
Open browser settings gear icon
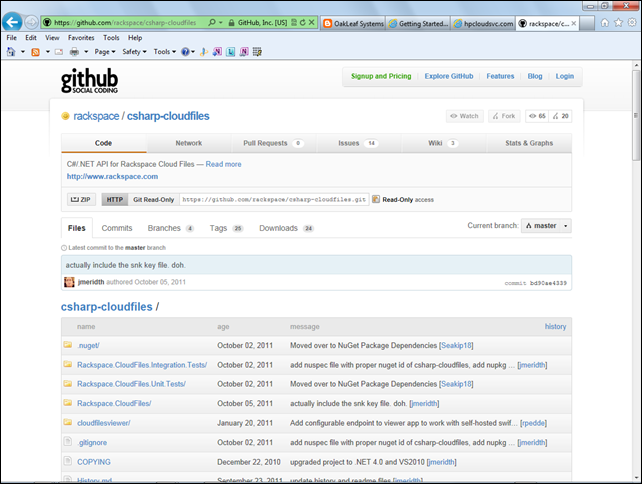[632, 23]
